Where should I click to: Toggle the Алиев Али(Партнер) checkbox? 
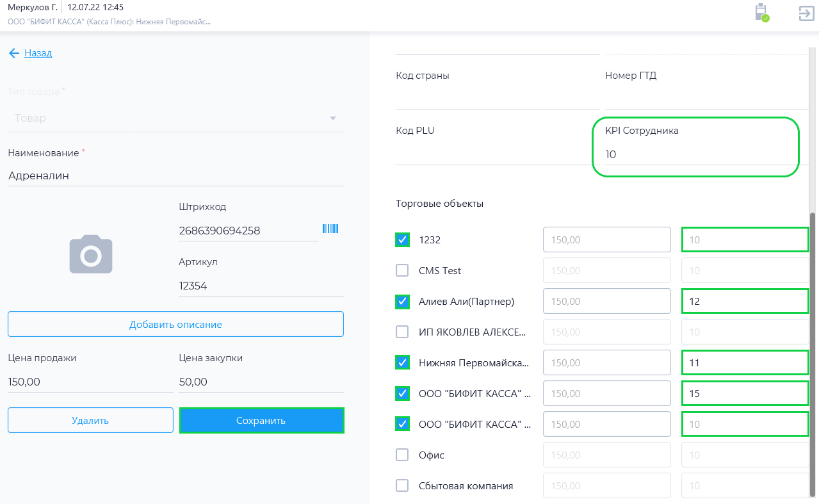click(x=402, y=302)
